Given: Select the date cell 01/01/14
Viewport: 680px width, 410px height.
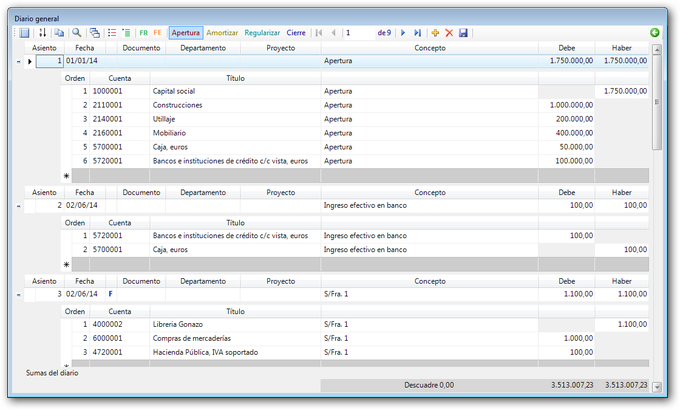Looking at the screenshot, I should (x=85, y=61).
